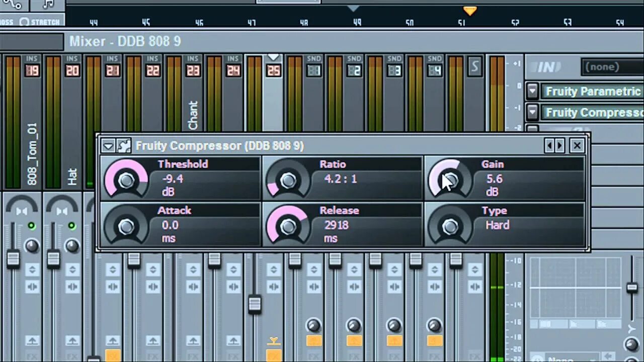Click the send routing arrow on track 19
This screenshot has width=644, height=362.
tap(32, 341)
